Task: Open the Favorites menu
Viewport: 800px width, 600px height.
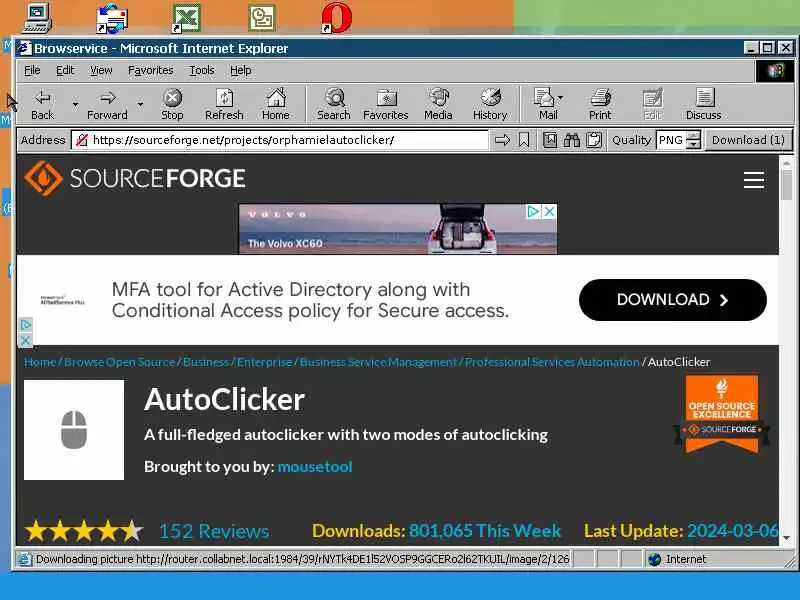Action: pos(151,70)
